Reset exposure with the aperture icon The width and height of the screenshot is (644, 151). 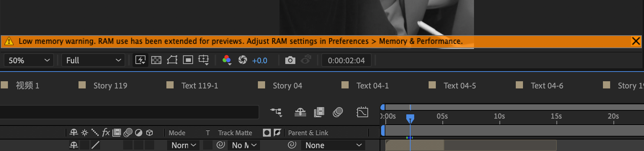[243, 60]
